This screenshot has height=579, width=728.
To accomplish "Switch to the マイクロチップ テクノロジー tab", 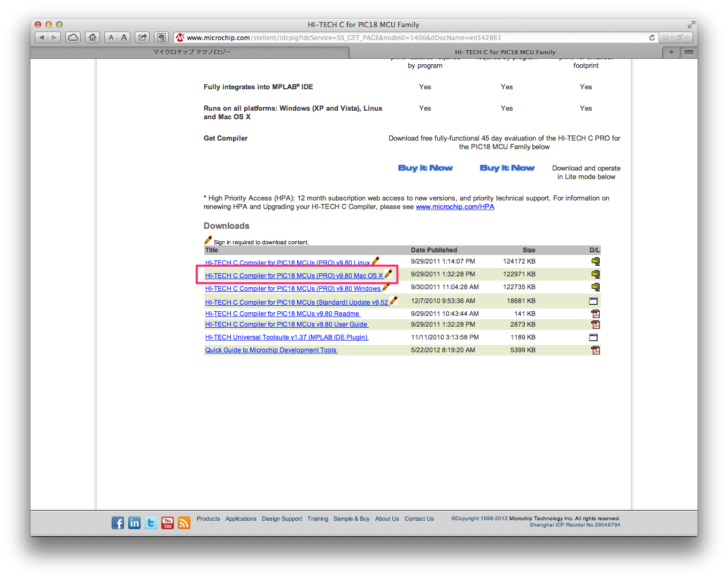I will pos(191,52).
